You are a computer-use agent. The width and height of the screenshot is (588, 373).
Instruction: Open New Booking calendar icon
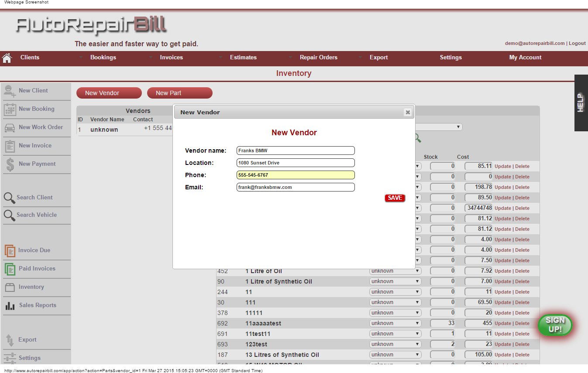pos(10,109)
